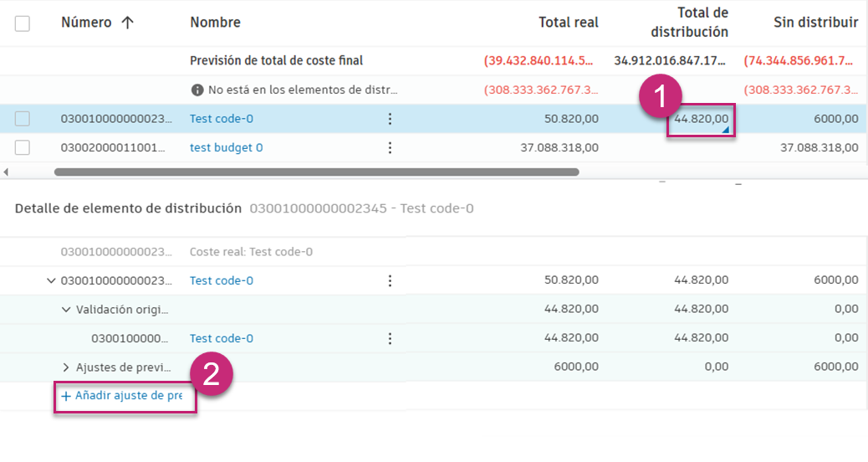The height and width of the screenshot is (462, 868).
Task: Toggle the select-all checkbox in table header
Action: pyautogui.click(x=23, y=23)
